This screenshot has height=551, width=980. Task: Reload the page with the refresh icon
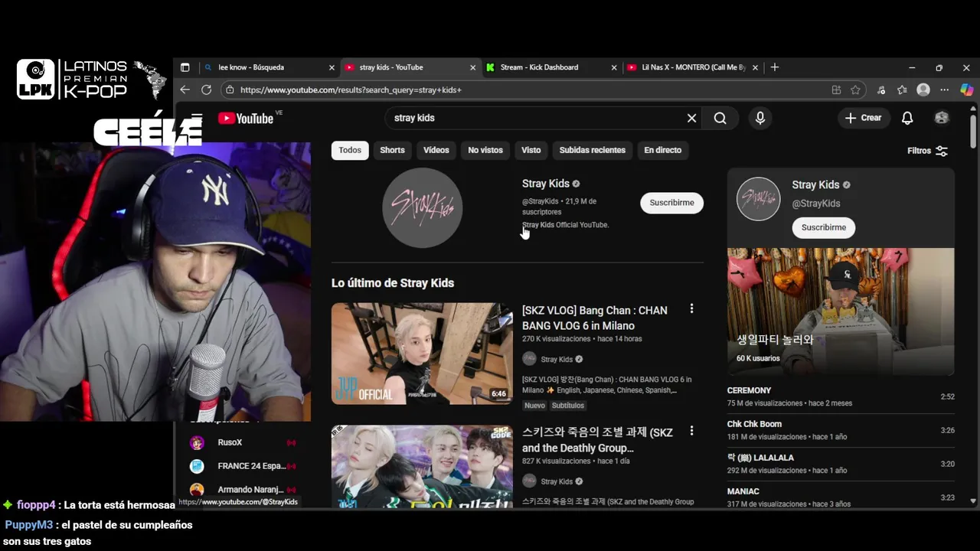tap(206, 90)
